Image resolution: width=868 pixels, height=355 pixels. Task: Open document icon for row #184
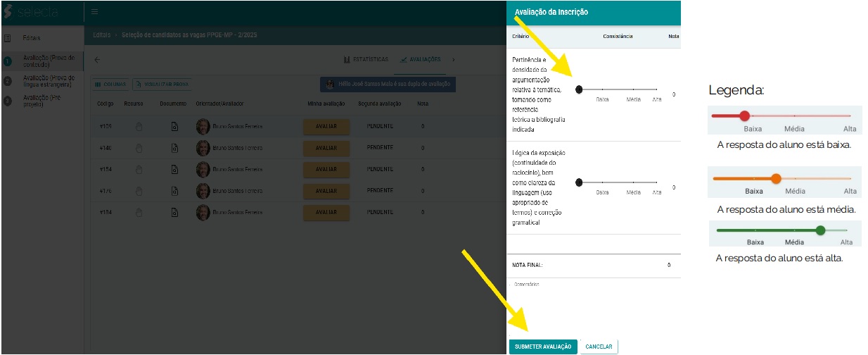(x=174, y=213)
